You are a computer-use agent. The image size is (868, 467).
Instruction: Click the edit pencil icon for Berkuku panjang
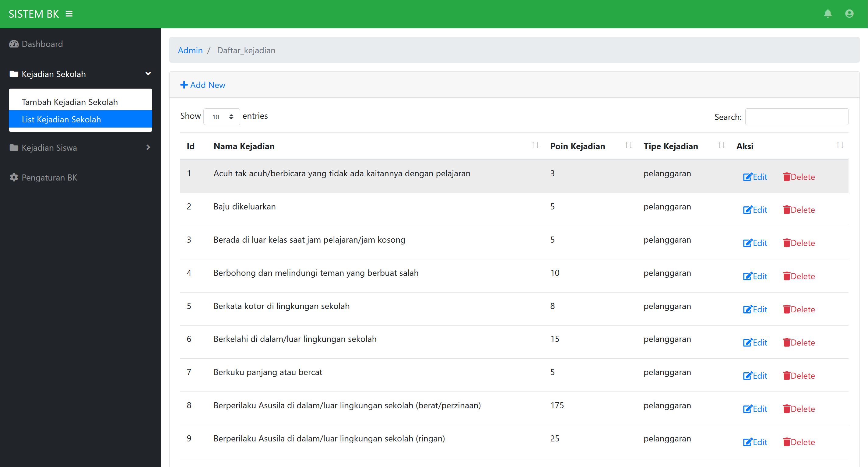748,376
